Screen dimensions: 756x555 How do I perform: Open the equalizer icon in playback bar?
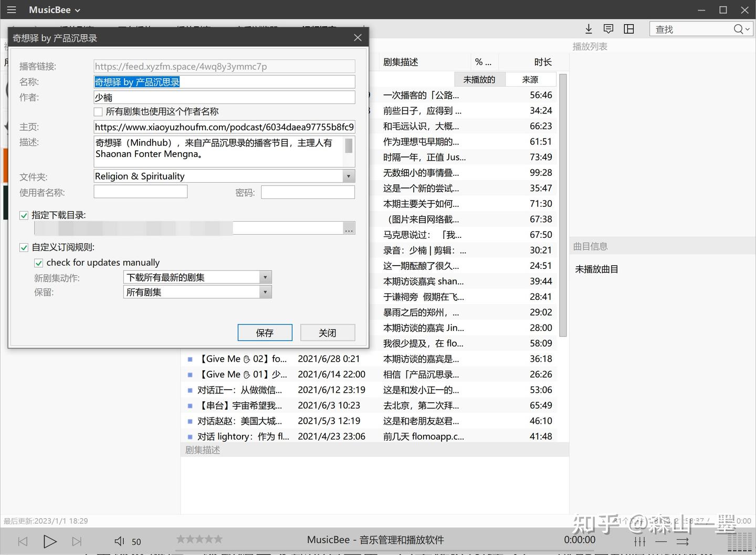click(x=640, y=541)
